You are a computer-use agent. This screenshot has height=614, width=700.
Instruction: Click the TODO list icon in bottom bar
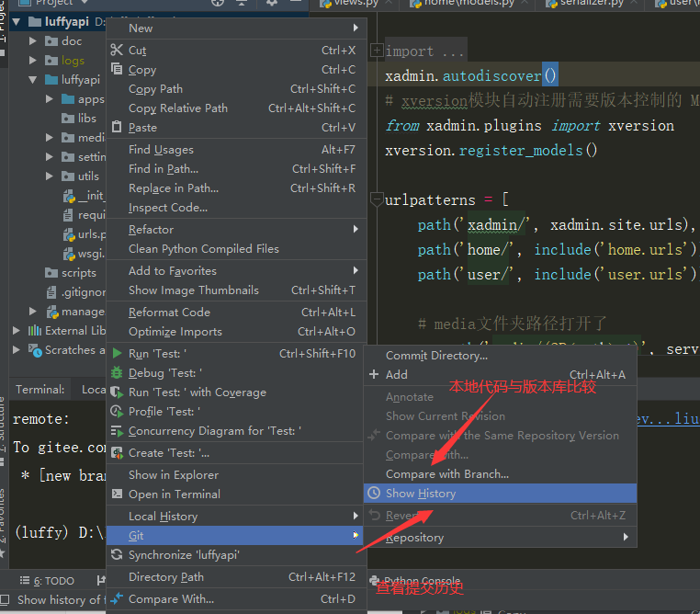[x=25, y=581]
